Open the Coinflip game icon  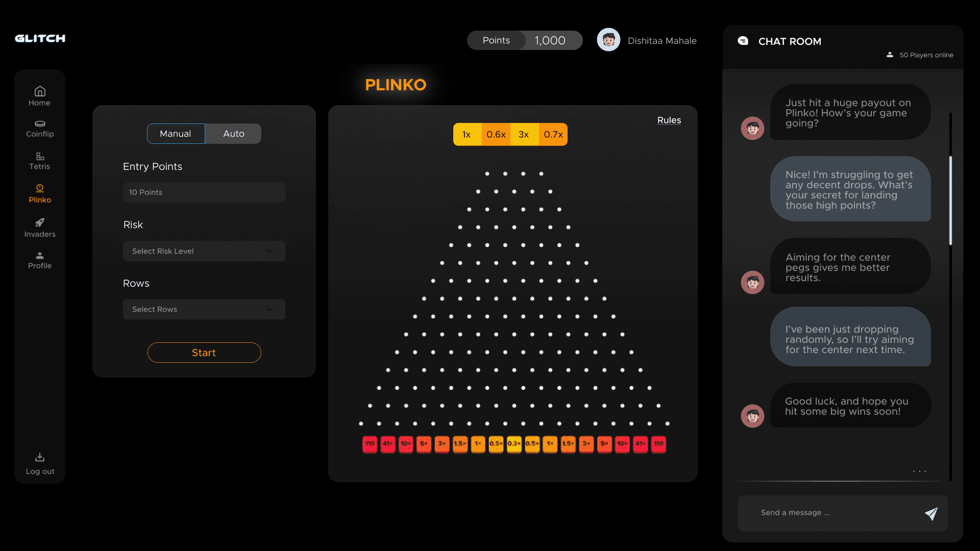click(40, 124)
